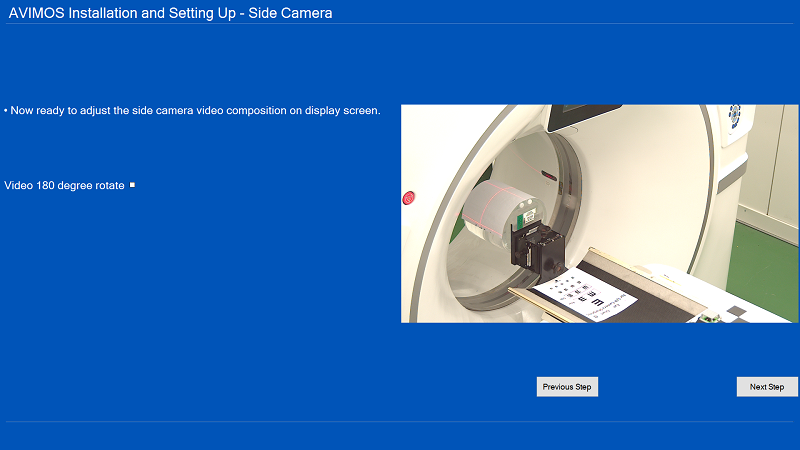Click the Next Step button
The width and height of the screenshot is (800, 450).
[x=767, y=387]
